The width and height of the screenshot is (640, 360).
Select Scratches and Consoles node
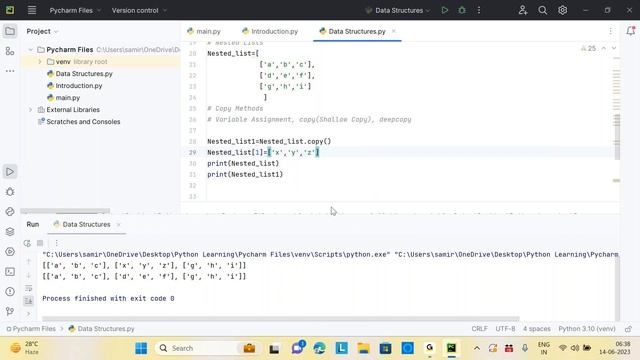click(83, 122)
